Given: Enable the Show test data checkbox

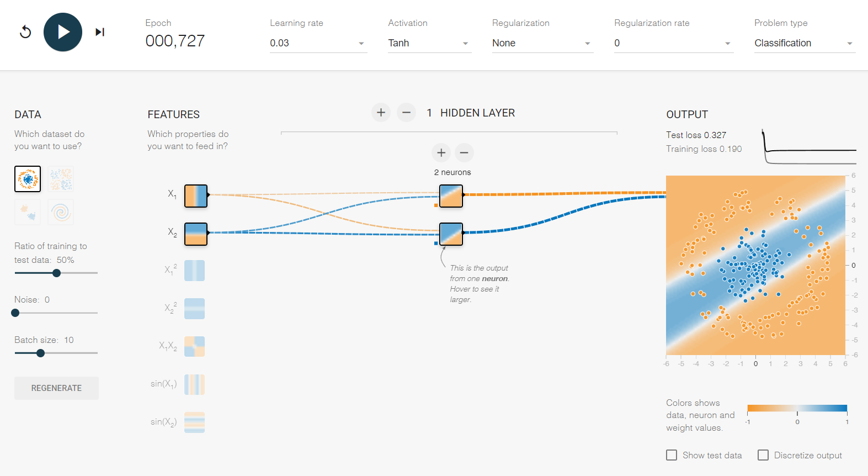Looking at the screenshot, I should [672, 455].
